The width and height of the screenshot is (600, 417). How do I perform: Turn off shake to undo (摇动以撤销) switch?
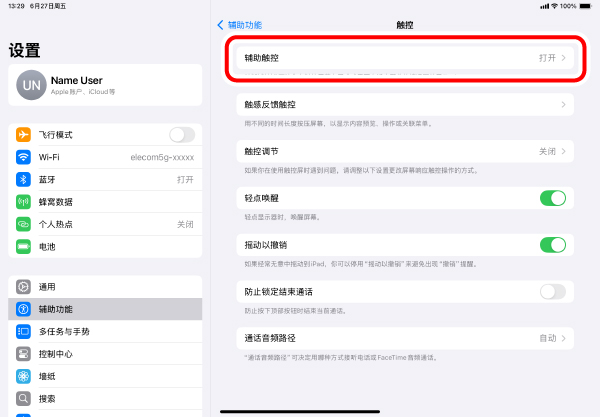coord(552,245)
